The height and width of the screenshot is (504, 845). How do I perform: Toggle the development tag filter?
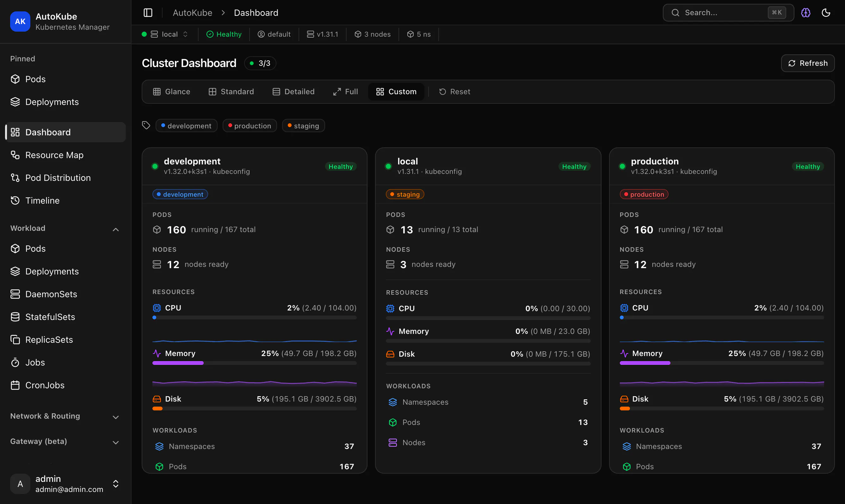tap(186, 126)
